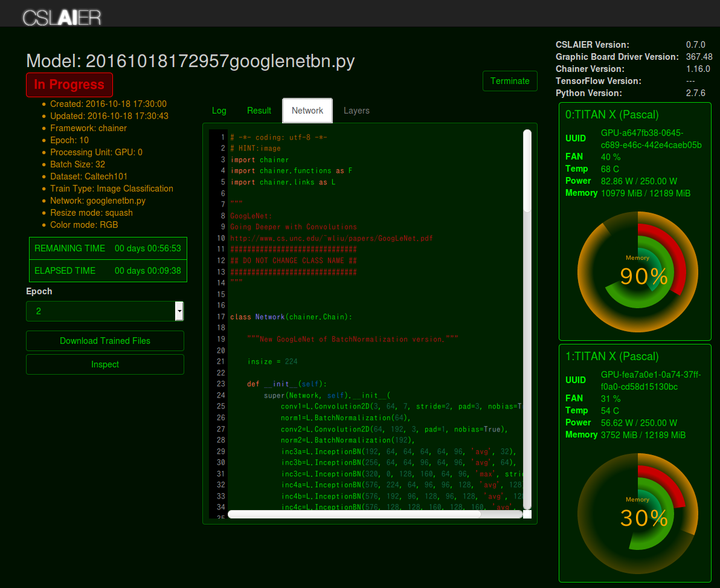Click the 90% memory gauge for GPU 0
The height and width of the screenshot is (588, 720).
click(x=638, y=272)
